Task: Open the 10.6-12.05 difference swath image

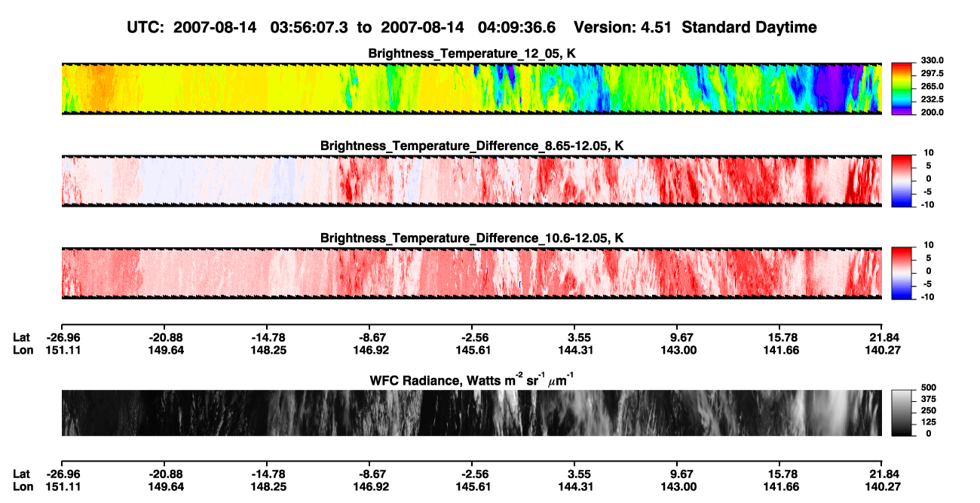Action: tap(471, 273)
